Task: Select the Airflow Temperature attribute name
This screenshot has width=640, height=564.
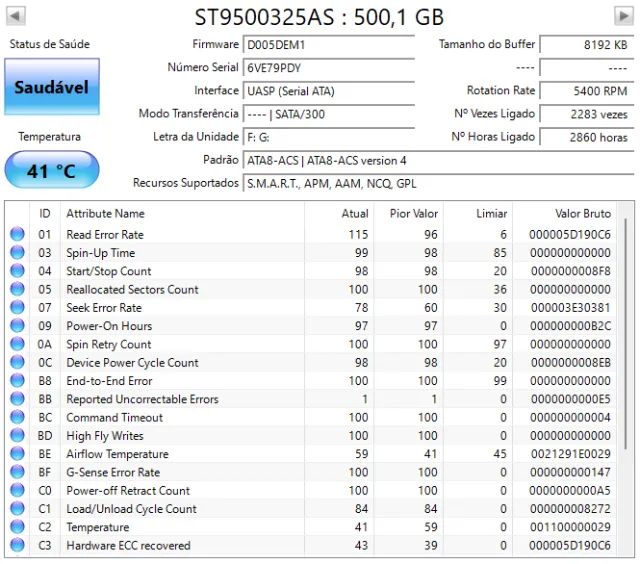Action: pos(117,454)
